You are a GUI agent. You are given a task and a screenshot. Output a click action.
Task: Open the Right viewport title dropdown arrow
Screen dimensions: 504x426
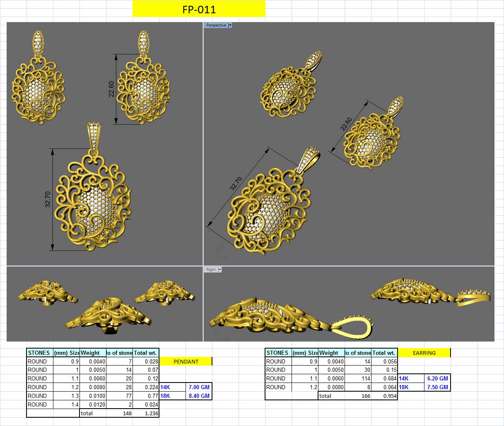pyautogui.click(x=220, y=270)
